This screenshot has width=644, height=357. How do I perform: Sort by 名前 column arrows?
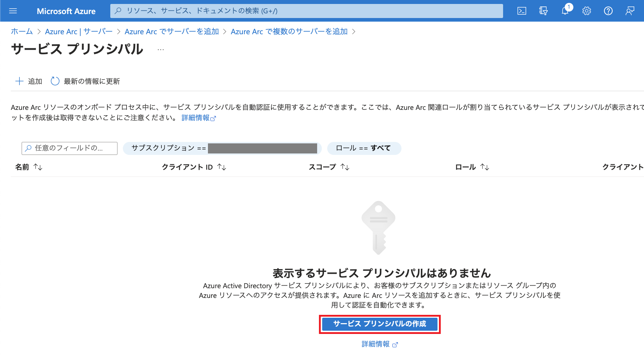[38, 167]
